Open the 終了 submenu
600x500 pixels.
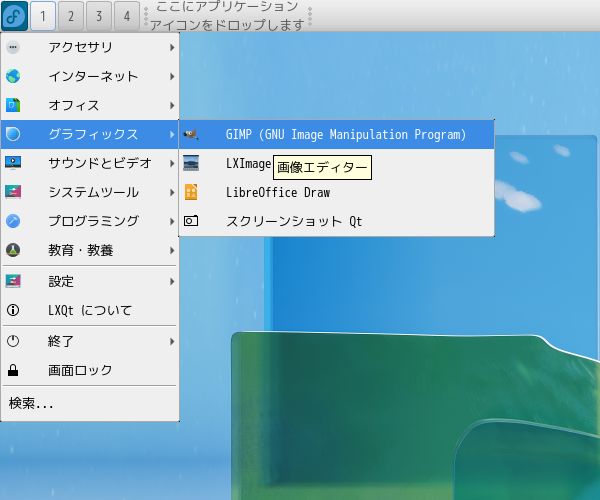90,341
